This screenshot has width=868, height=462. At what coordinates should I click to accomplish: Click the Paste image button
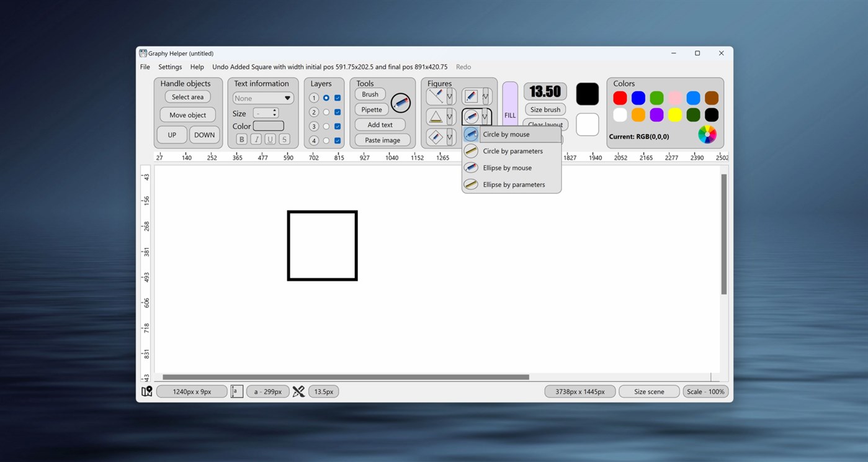coord(382,140)
